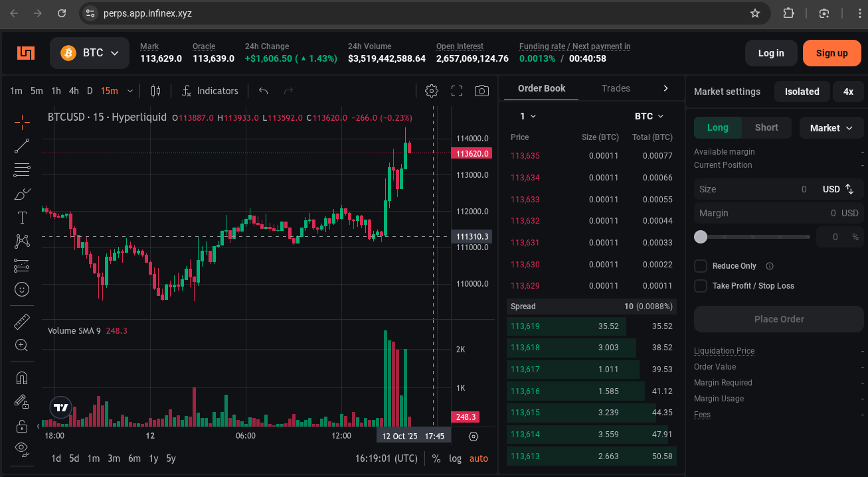This screenshot has width=868, height=477.
Task: Undo the last chart action
Action: tap(264, 91)
